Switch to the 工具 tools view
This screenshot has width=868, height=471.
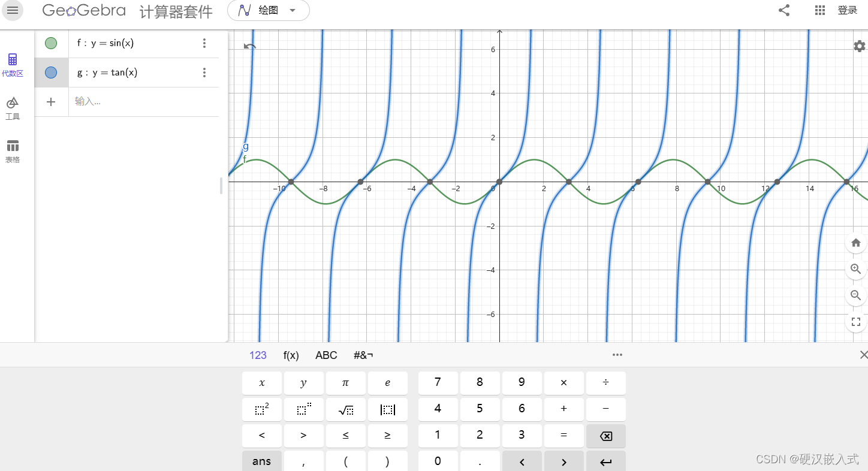[13, 108]
